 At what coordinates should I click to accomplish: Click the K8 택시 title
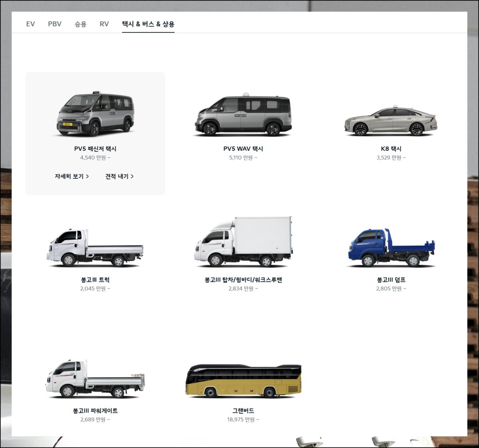point(391,149)
